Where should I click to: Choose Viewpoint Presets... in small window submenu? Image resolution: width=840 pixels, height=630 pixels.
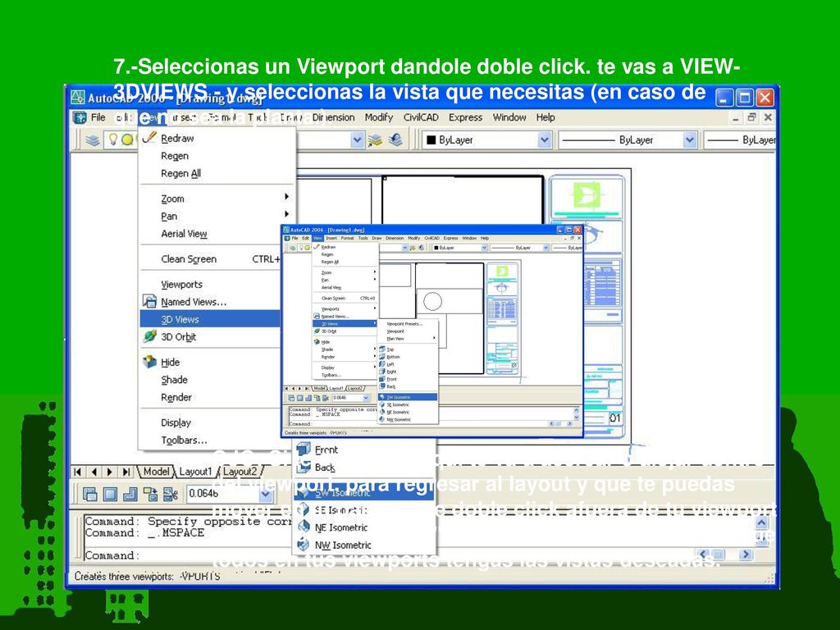(404, 323)
